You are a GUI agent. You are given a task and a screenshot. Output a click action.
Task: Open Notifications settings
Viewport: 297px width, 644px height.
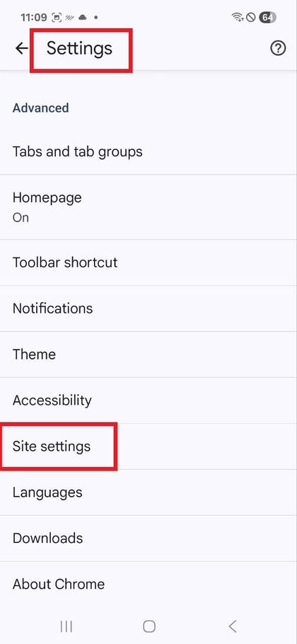point(148,309)
